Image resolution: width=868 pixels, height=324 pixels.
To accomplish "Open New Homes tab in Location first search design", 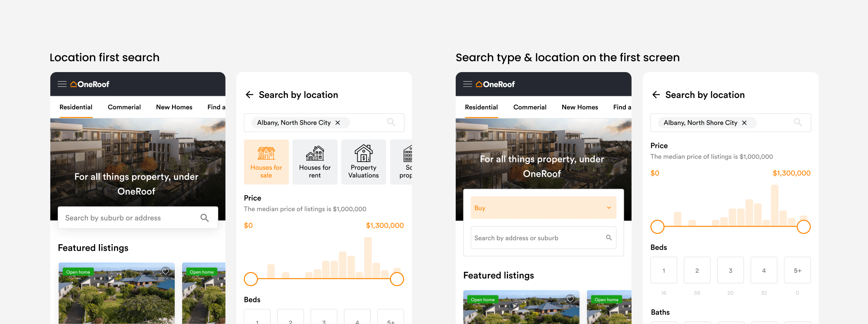I will (174, 107).
